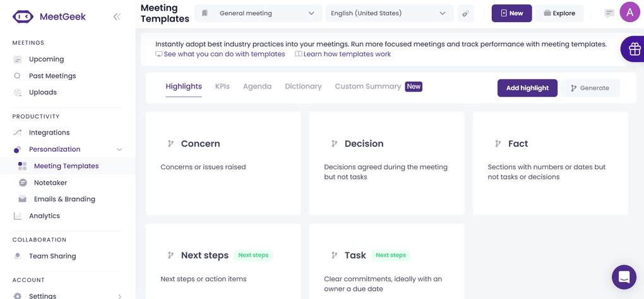Collapse the Personalization section chevron
This screenshot has width=644, height=299.
click(119, 149)
